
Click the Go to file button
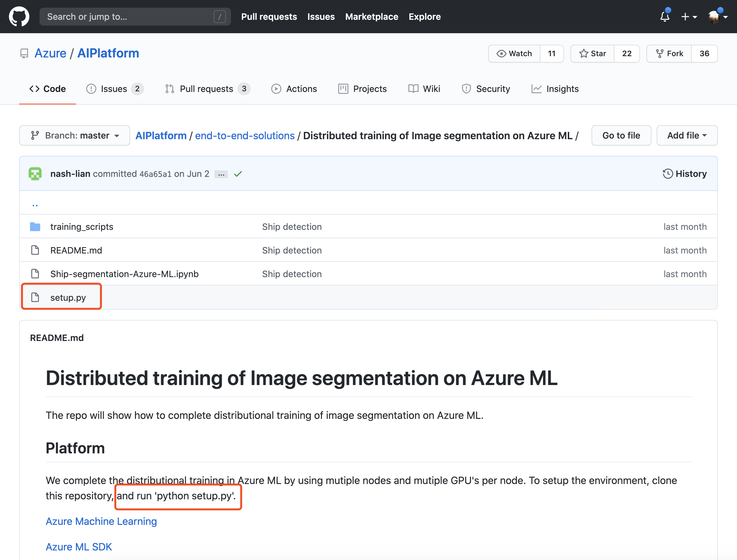[621, 135]
